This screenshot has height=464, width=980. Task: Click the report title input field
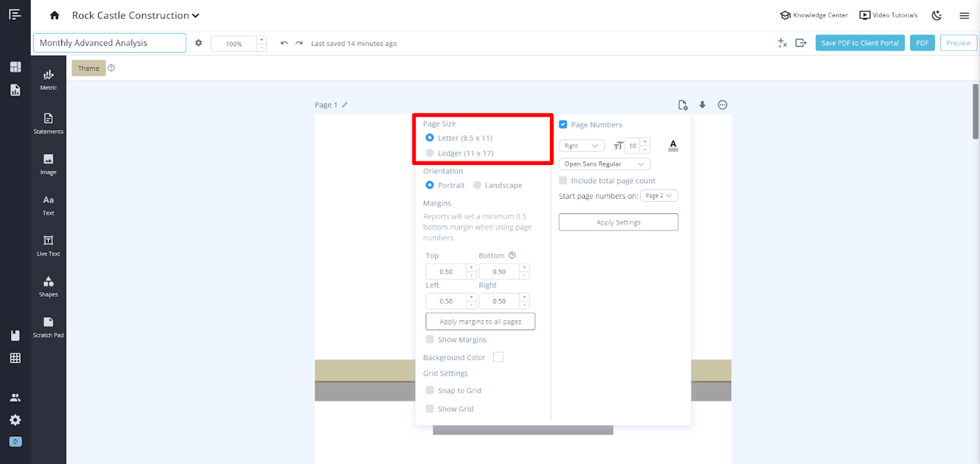(110, 43)
